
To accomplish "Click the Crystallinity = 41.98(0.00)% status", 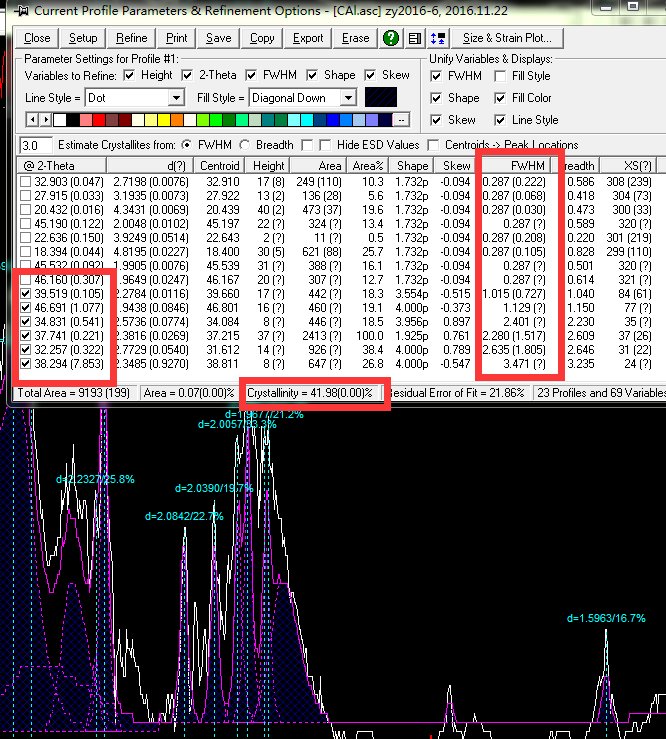I will (x=311, y=393).
